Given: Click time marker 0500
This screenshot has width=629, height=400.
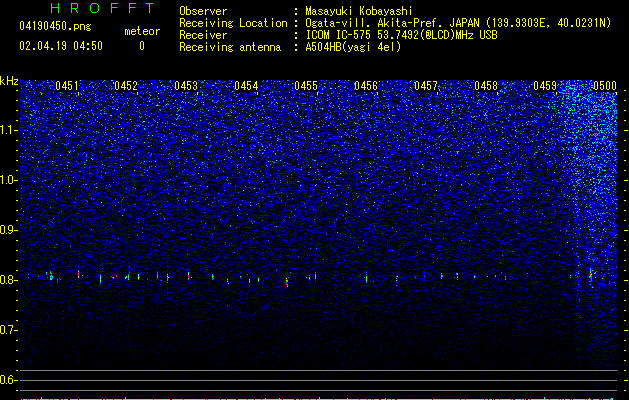Looking at the screenshot, I should (x=605, y=86).
